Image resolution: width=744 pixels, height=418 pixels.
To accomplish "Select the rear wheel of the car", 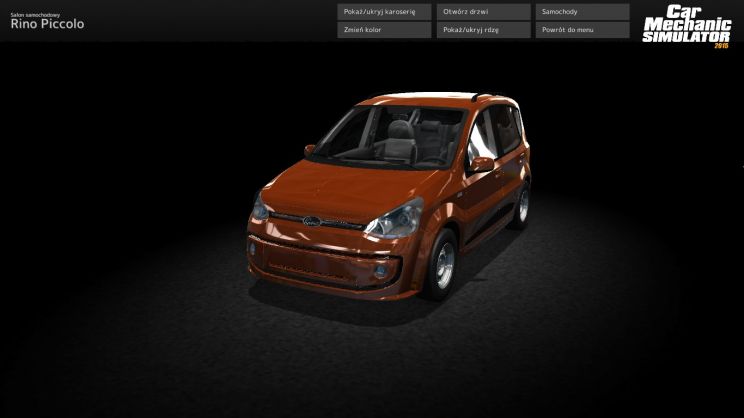I will 522,205.
